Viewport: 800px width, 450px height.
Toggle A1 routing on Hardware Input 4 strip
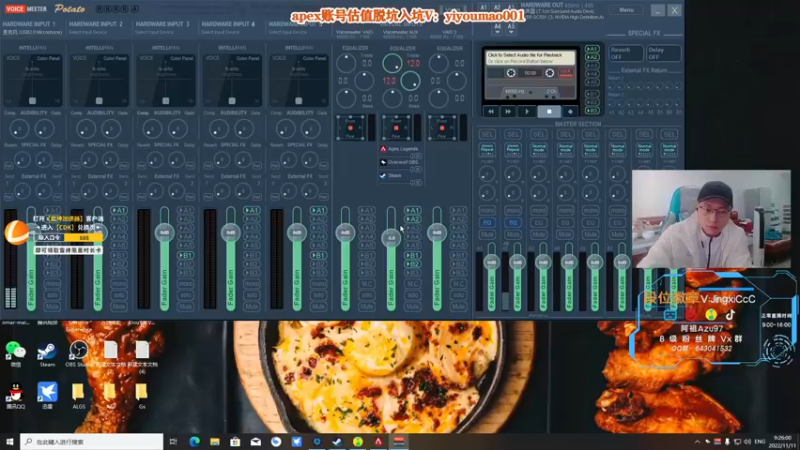click(252, 210)
